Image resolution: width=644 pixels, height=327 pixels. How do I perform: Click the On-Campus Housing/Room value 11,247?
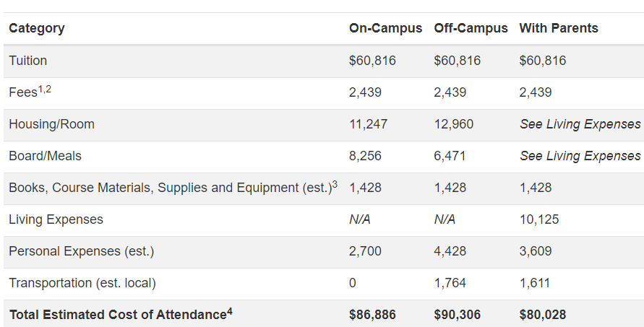coord(368,124)
